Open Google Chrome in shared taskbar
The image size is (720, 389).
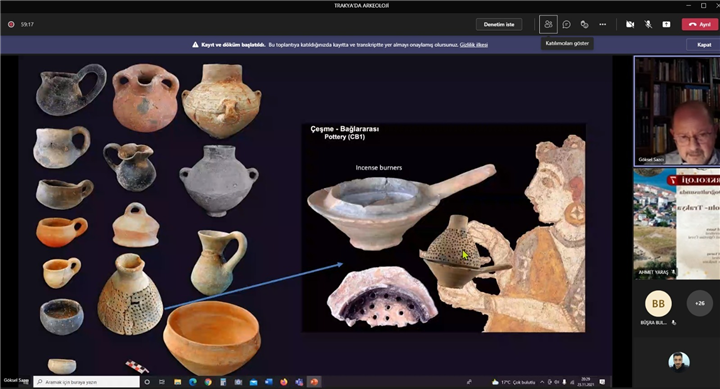tap(208, 382)
